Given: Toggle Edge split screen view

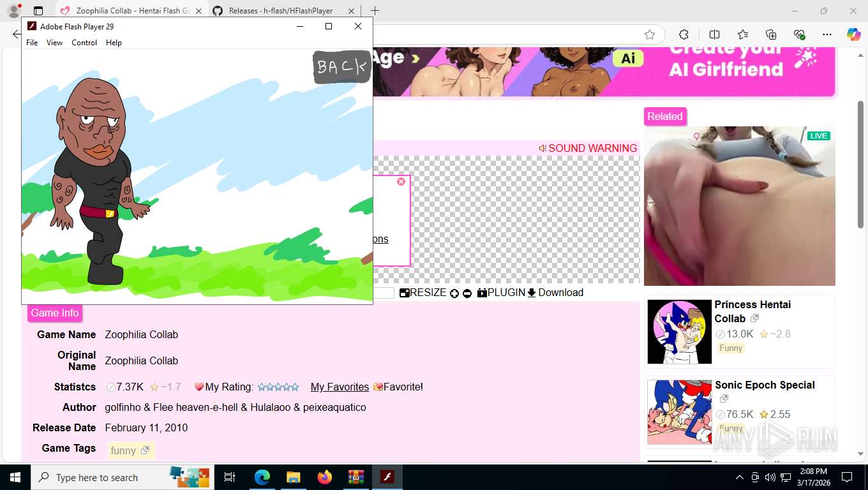Looking at the screenshot, I should click(714, 34).
